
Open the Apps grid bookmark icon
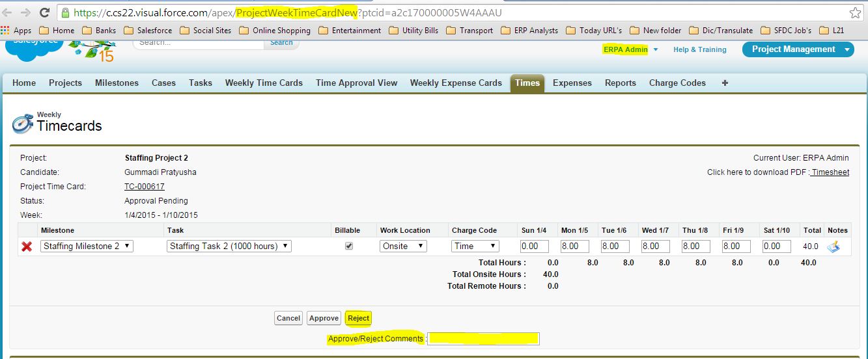(x=6, y=31)
